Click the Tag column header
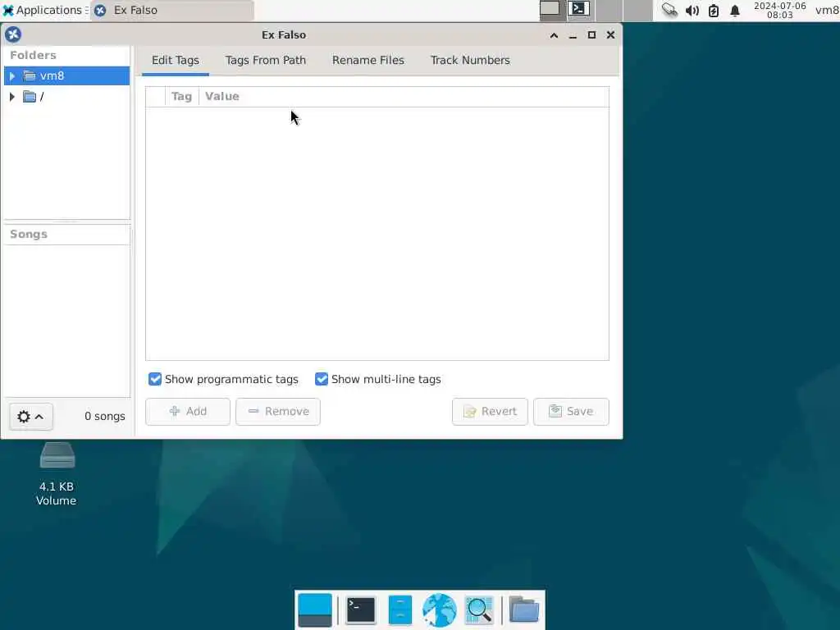The image size is (840, 630). pyautogui.click(x=181, y=97)
